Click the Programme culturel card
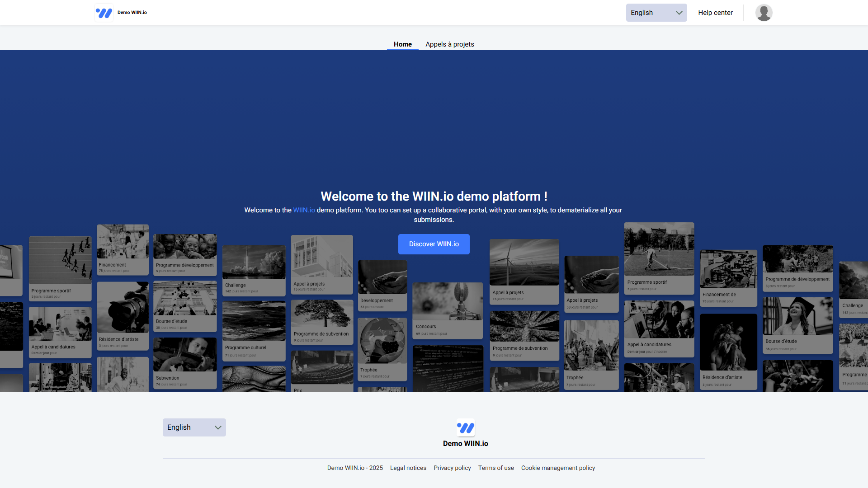This screenshot has height=488, width=868. (254, 331)
